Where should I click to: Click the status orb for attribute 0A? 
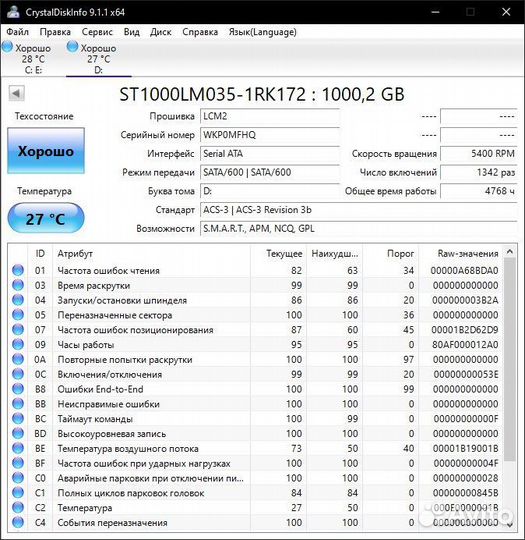pos(18,359)
